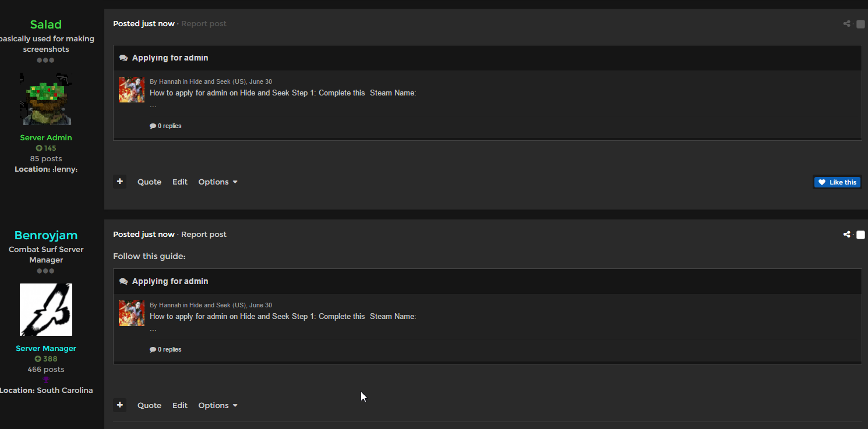Tick the checkbox on Benroyjam's post
The height and width of the screenshot is (429, 868).
(x=860, y=235)
